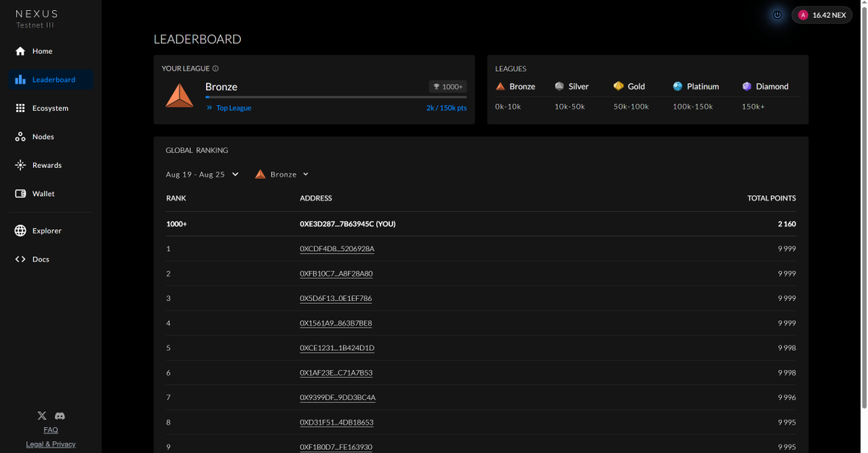Screen dimensions: 868x453
Task: Click the Top League link
Action: [234, 108]
